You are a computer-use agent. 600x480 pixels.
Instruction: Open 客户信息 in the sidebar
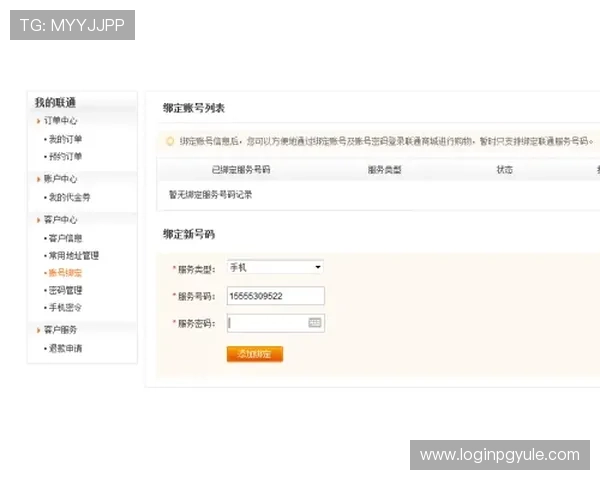[65, 238]
